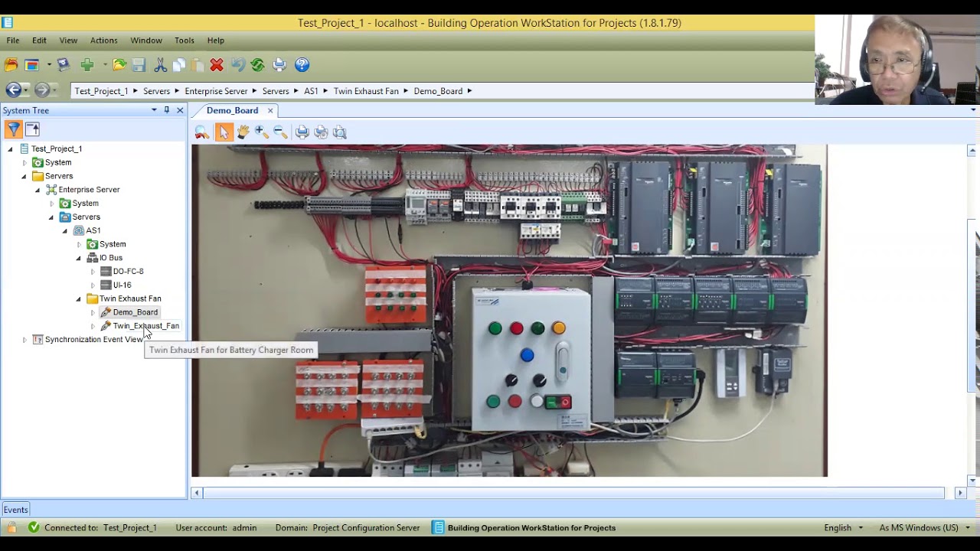This screenshot has width=980, height=551.
Task: Open the As MS Windows (US) dropdown
Action: (925, 528)
